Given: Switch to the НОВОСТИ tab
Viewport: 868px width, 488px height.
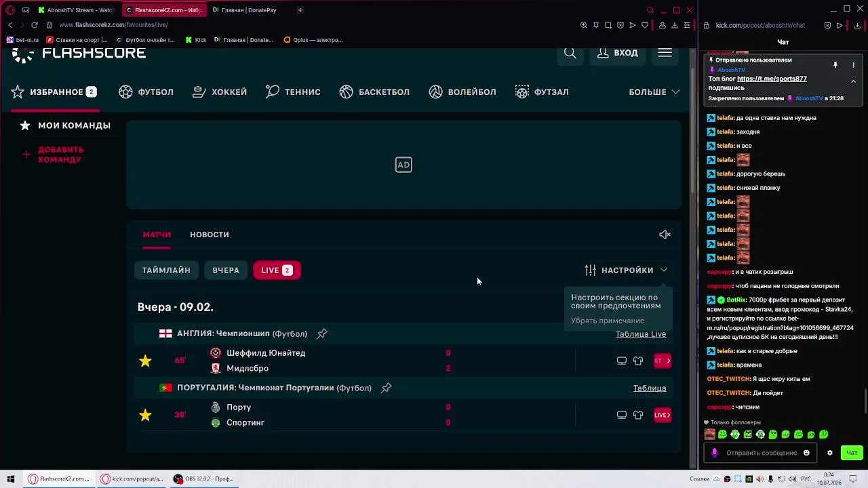Looking at the screenshot, I should point(210,235).
